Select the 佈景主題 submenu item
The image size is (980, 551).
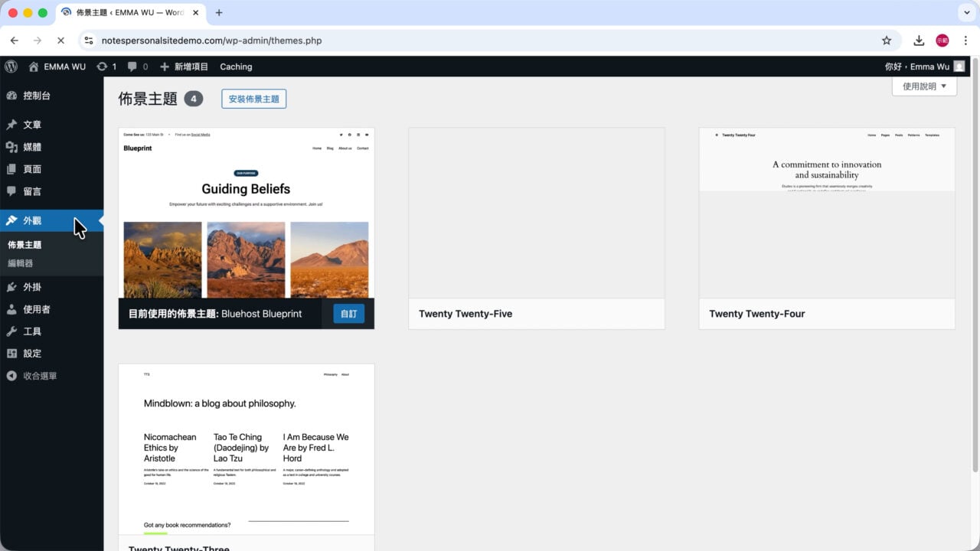click(x=24, y=245)
